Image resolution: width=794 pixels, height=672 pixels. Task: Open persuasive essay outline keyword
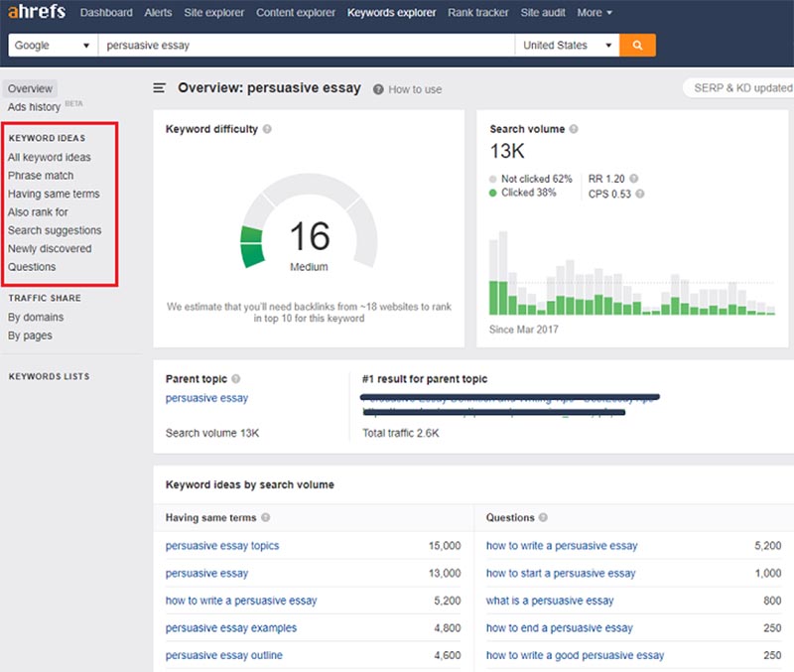click(224, 655)
